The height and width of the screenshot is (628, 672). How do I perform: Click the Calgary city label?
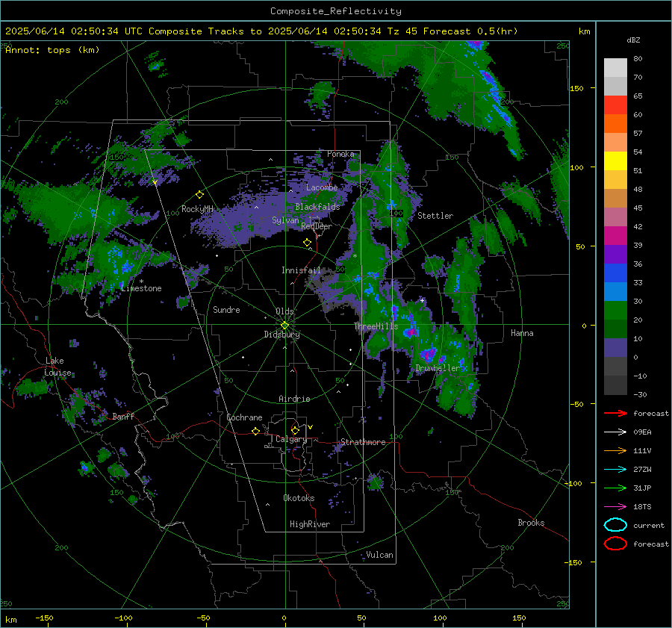click(x=291, y=439)
